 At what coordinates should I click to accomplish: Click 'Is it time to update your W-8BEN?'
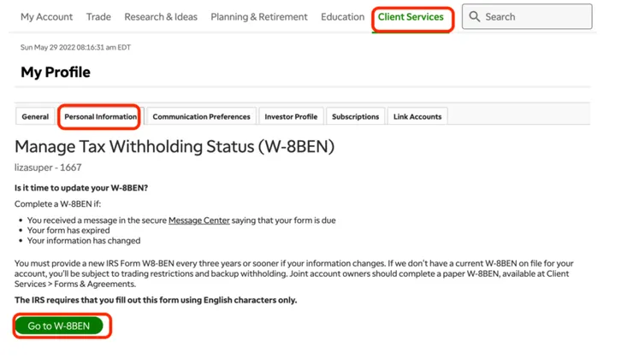[x=81, y=188]
